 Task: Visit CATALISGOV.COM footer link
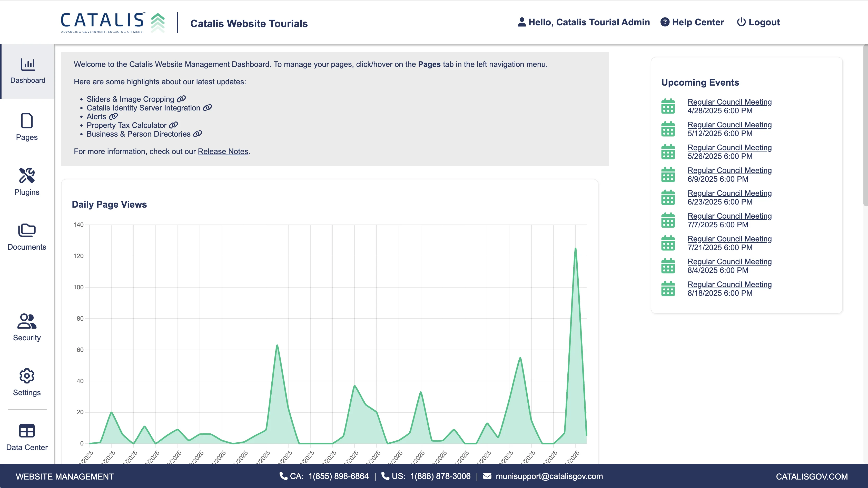(x=812, y=476)
